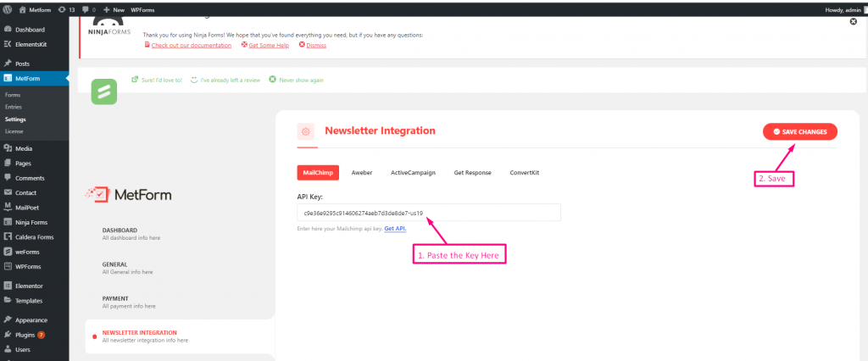This screenshot has height=361, width=868.
Task: Open the Howdy, admin account menu
Action: pyautogui.click(x=844, y=10)
